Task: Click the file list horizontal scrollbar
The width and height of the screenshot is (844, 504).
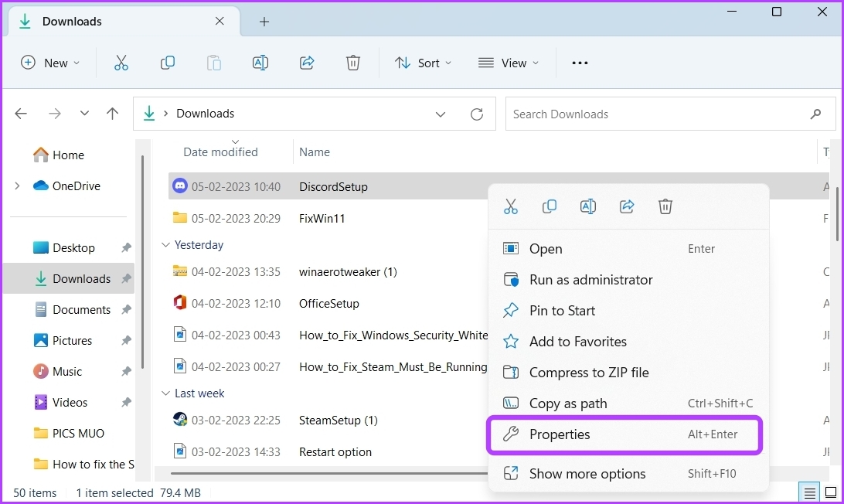Action: (329, 474)
